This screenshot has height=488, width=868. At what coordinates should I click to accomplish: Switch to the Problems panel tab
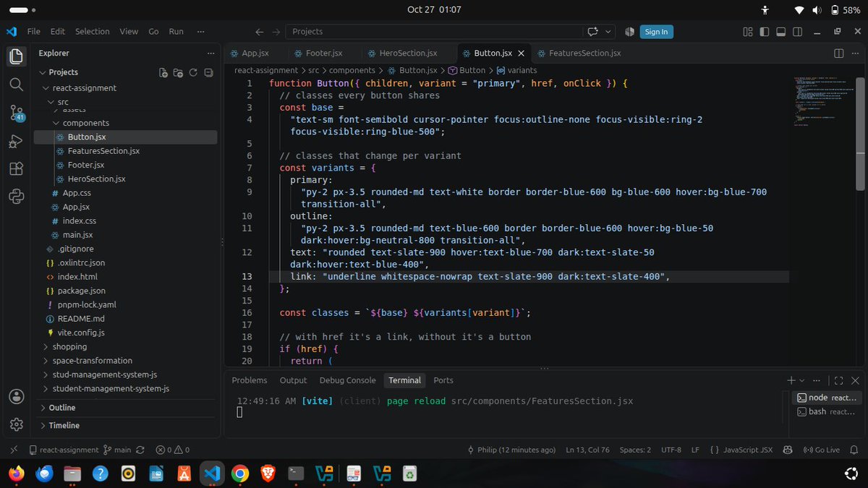pyautogui.click(x=249, y=380)
